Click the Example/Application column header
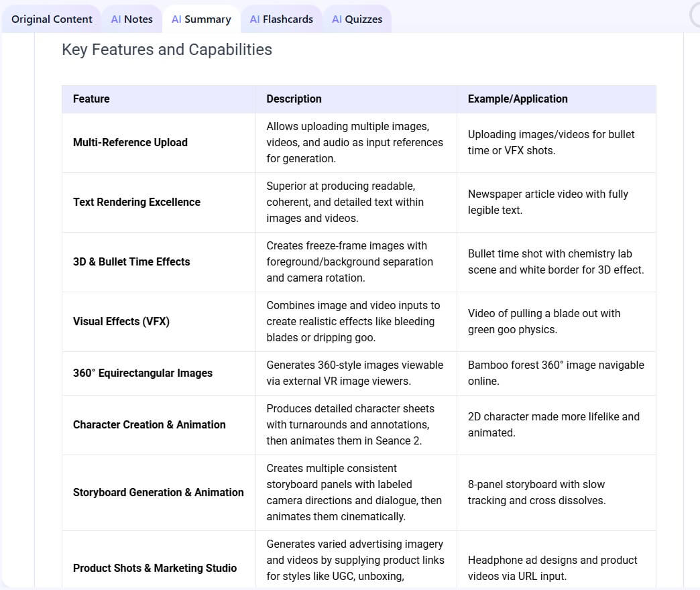This screenshot has width=700, height=590. (x=518, y=99)
